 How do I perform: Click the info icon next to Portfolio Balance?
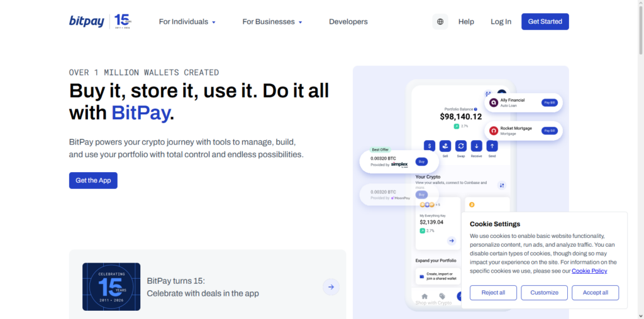475,109
